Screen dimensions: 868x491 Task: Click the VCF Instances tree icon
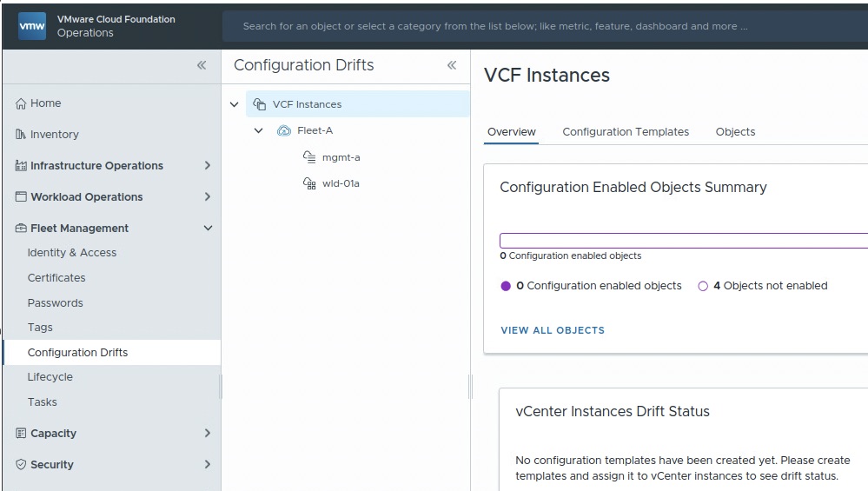[x=259, y=104]
